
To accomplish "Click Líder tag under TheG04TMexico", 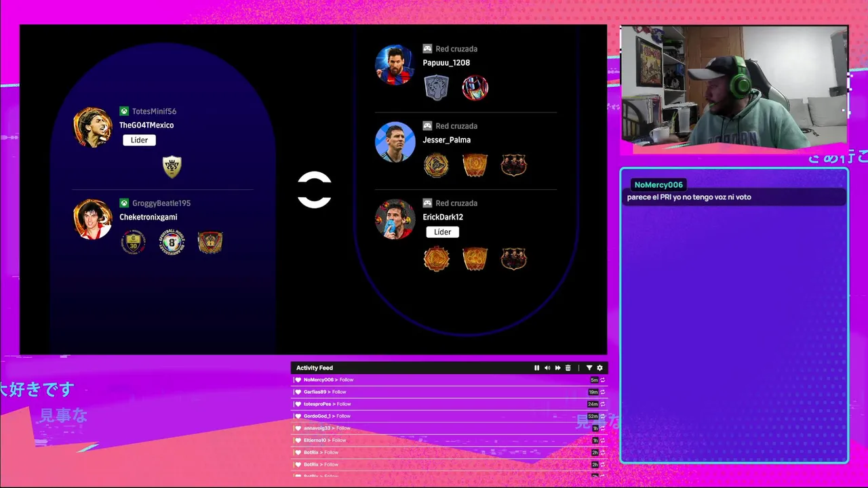I will (139, 140).
